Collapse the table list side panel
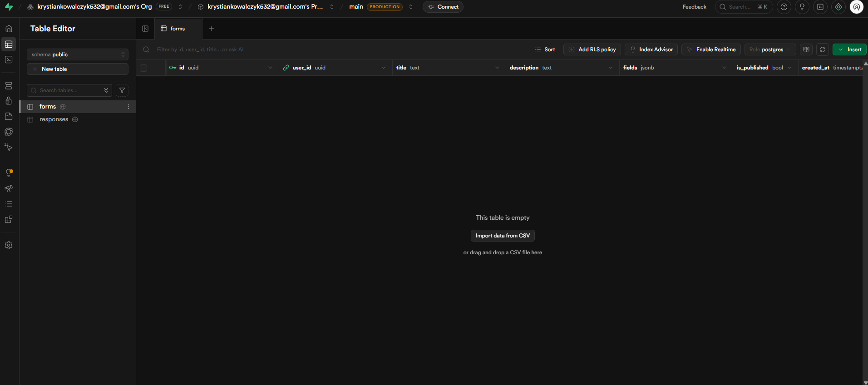The height and width of the screenshot is (385, 868). (x=145, y=29)
